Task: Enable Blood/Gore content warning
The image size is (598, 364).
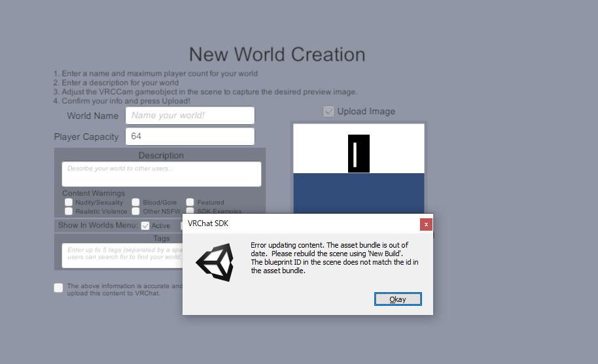Action: coord(136,202)
